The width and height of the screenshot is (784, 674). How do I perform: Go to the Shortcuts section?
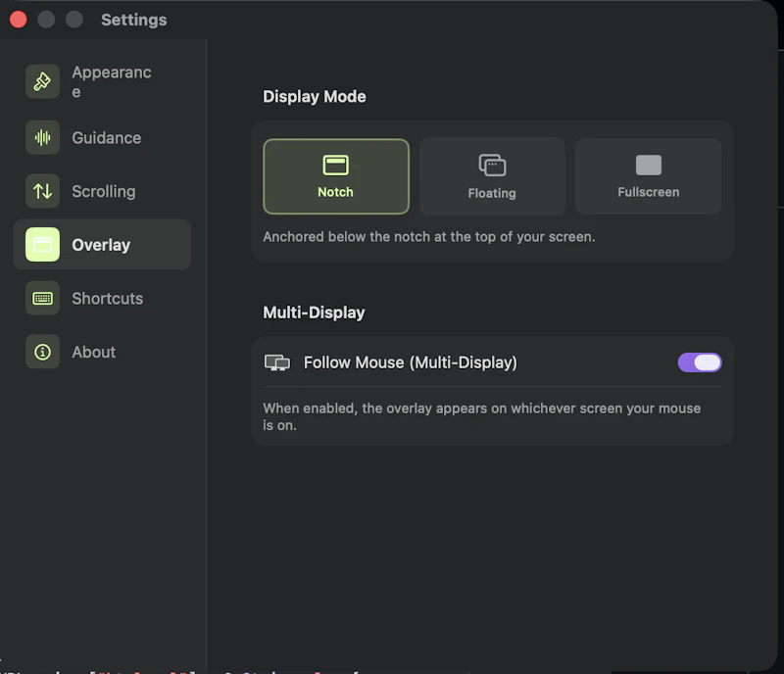coord(102,299)
